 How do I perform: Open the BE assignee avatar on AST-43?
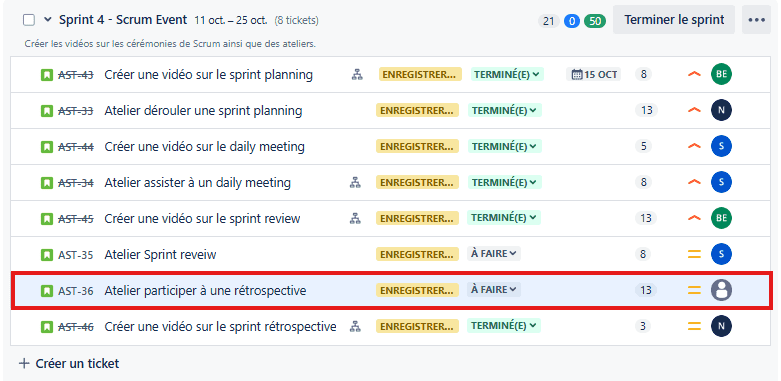click(x=721, y=74)
